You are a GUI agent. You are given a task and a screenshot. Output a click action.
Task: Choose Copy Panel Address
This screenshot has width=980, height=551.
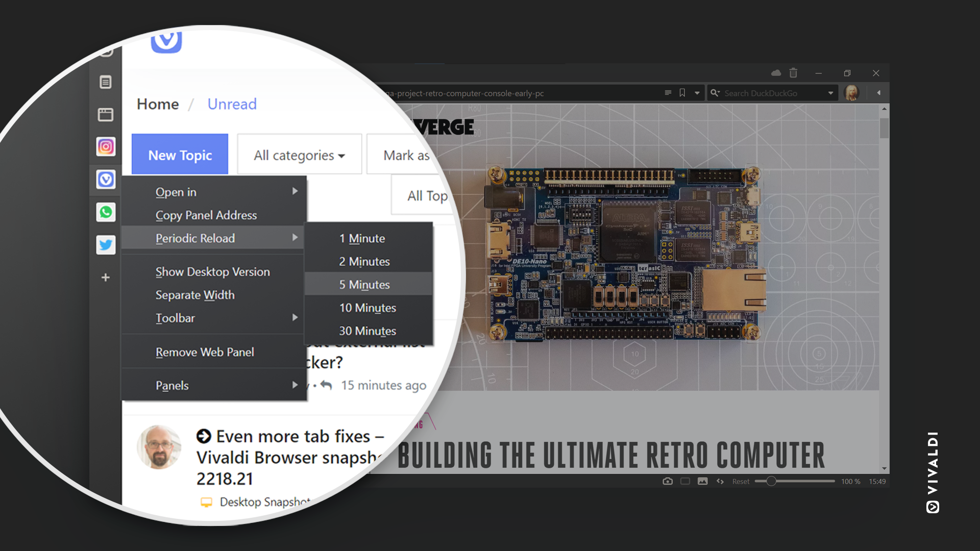click(214, 215)
